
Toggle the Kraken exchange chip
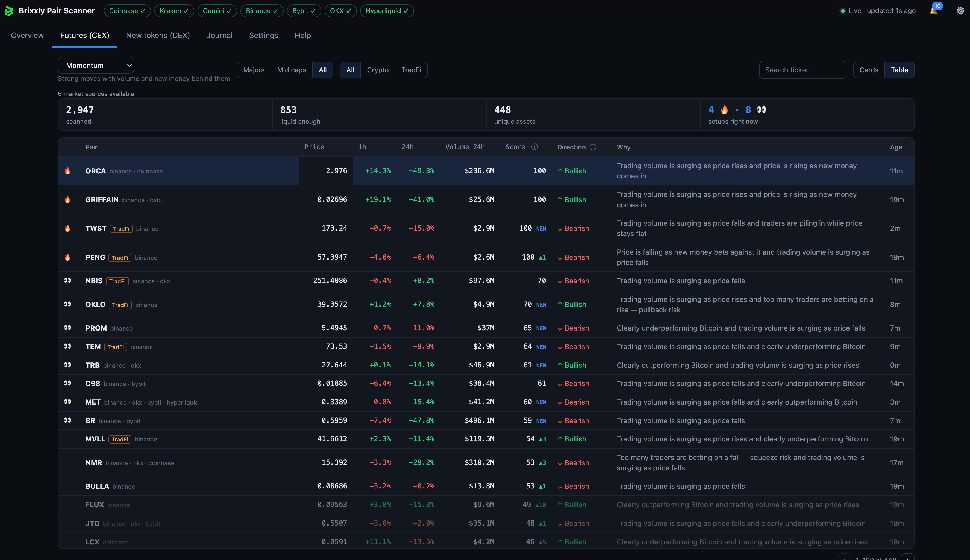[x=174, y=11]
